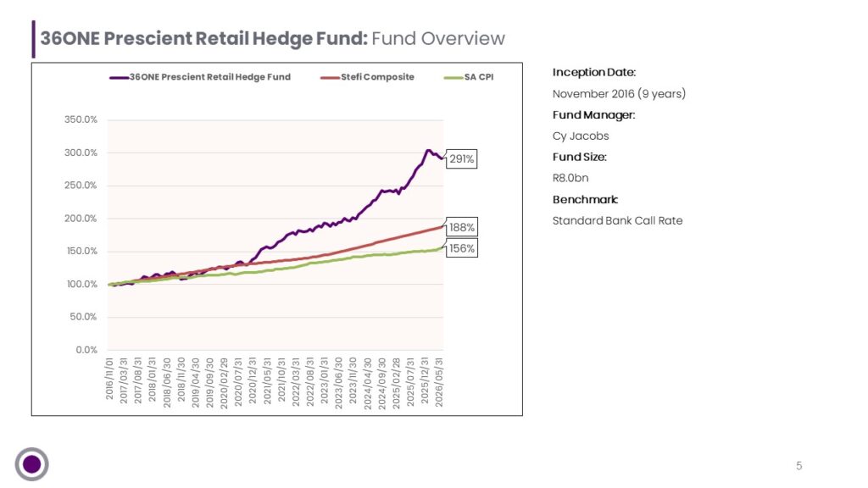Click the 36ONE circular logo icon
Screen dimensions: 868x488
tap(31, 463)
